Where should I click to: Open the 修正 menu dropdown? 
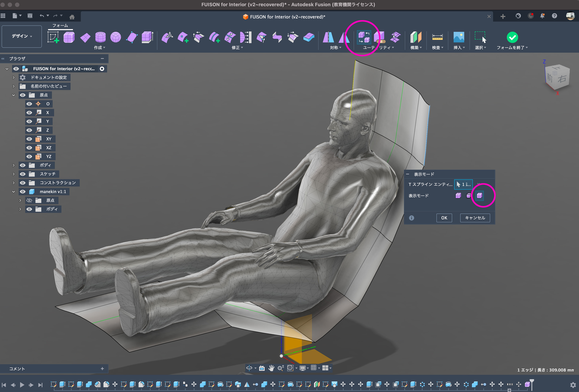237,48
